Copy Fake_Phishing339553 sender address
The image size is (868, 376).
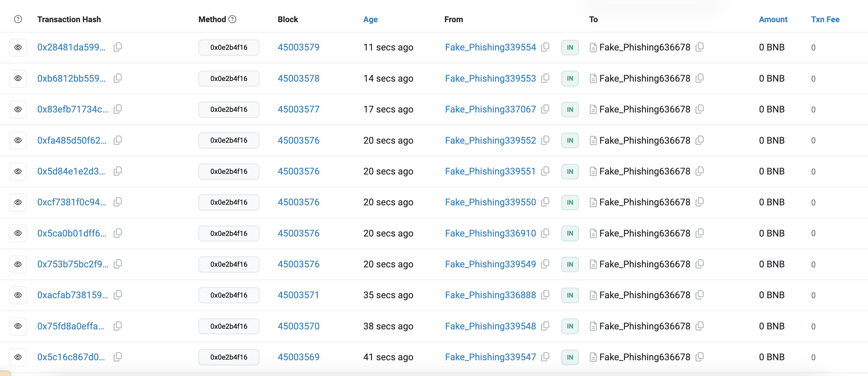point(545,78)
